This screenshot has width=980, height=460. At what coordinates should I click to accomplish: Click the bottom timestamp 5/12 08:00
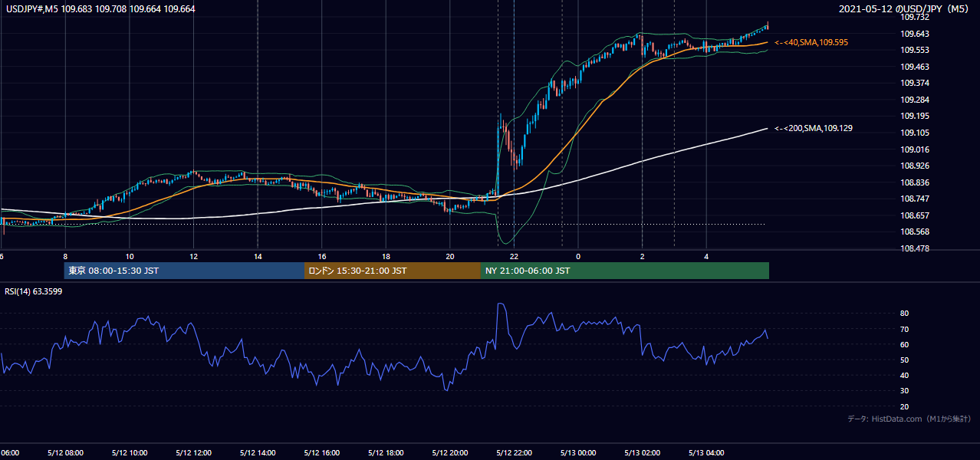click(x=65, y=453)
